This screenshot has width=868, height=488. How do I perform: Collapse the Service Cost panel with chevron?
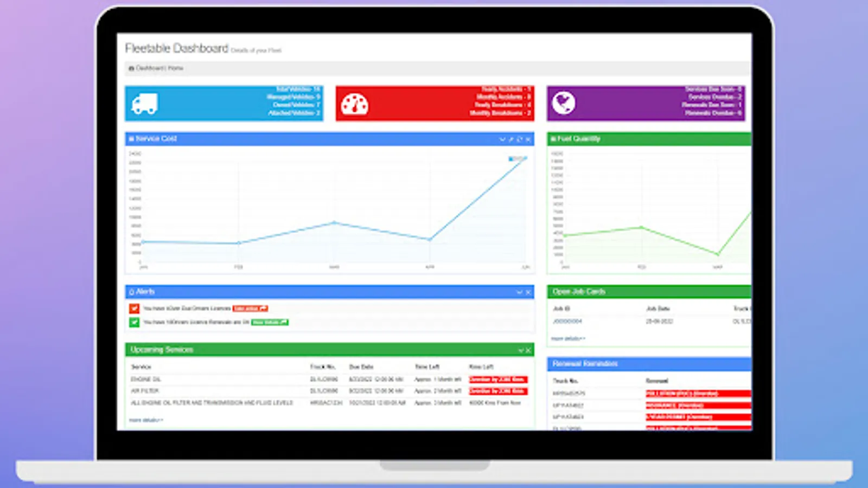click(x=502, y=139)
